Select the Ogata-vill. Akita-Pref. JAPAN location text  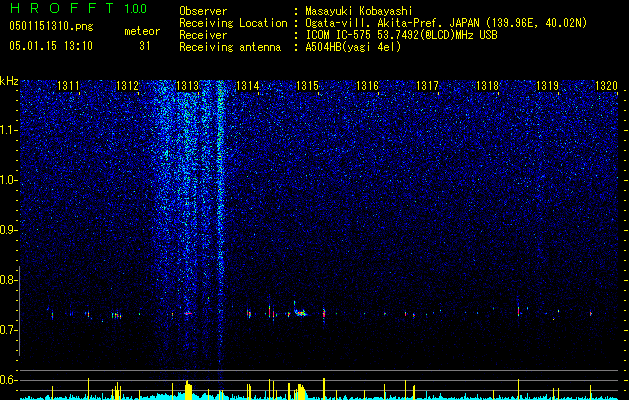point(446,23)
